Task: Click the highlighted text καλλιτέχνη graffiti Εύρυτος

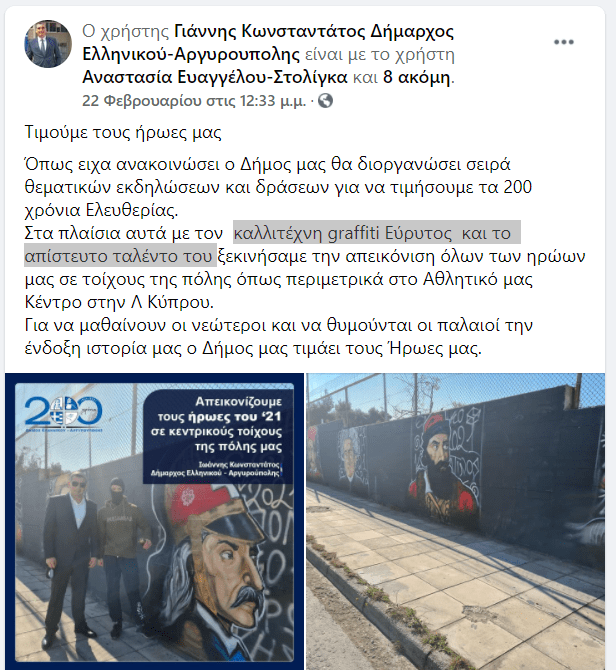Action: click(342, 233)
